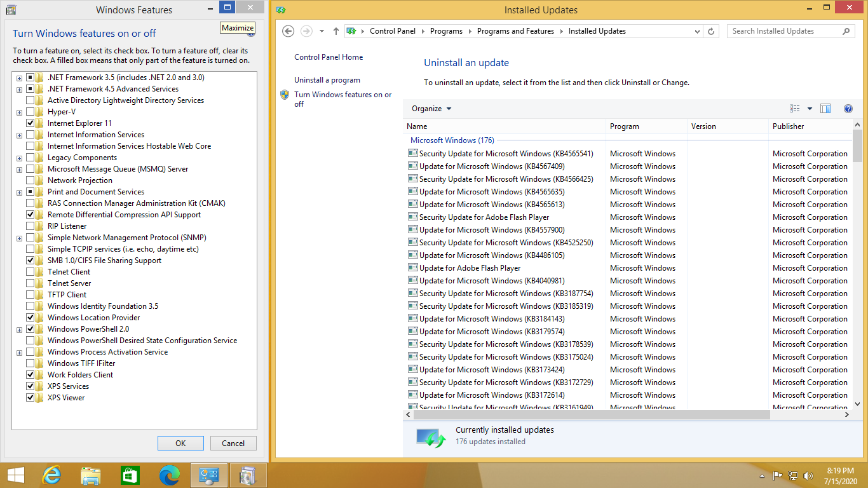Click Programs and Features breadcrumb

click(515, 31)
